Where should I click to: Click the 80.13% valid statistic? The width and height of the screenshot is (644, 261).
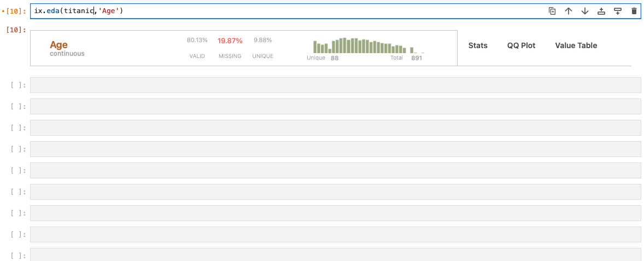197,40
